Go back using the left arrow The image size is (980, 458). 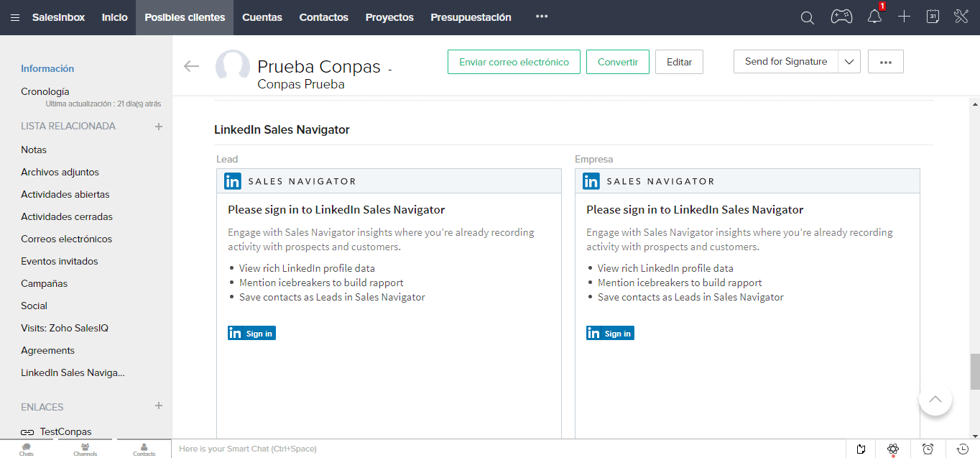(191, 66)
